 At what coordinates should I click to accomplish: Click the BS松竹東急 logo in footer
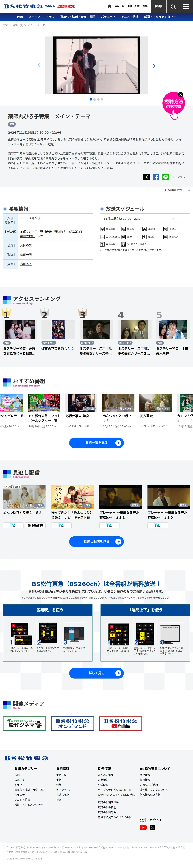coord(26,758)
